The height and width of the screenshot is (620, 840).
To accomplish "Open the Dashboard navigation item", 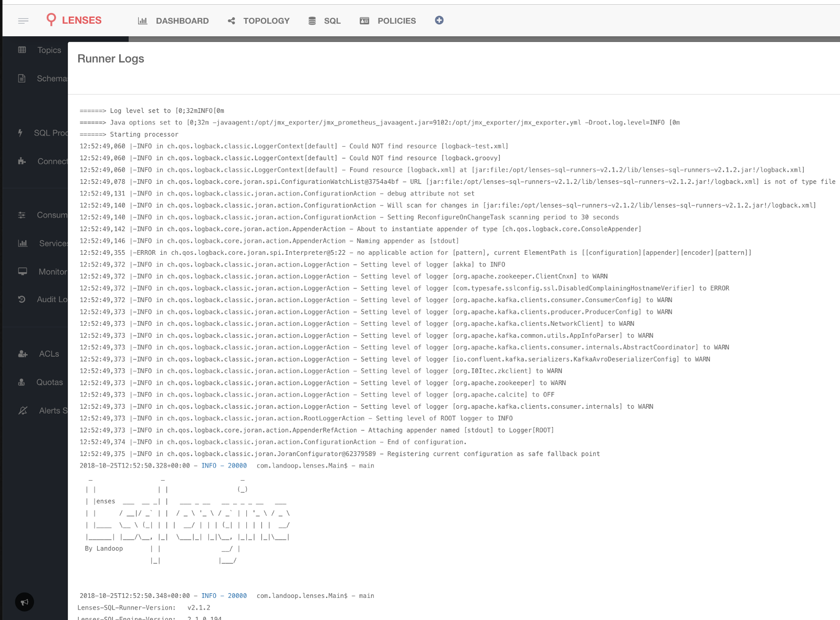I will pyautogui.click(x=173, y=21).
